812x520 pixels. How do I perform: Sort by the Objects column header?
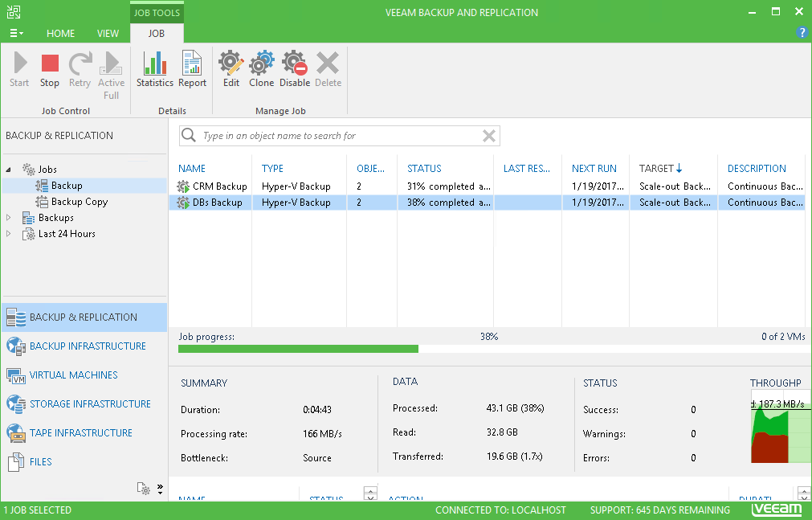pyautogui.click(x=371, y=169)
